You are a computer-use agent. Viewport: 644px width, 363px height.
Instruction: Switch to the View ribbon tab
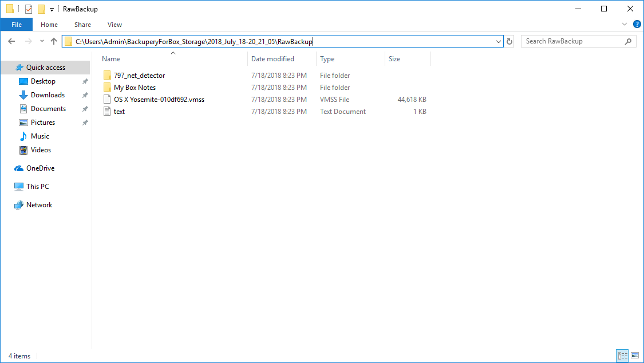click(114, 25)
